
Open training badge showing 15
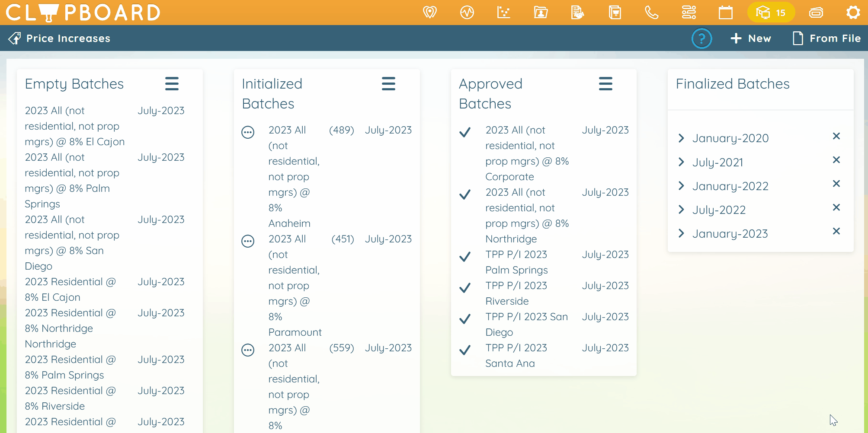coord(771,12)
